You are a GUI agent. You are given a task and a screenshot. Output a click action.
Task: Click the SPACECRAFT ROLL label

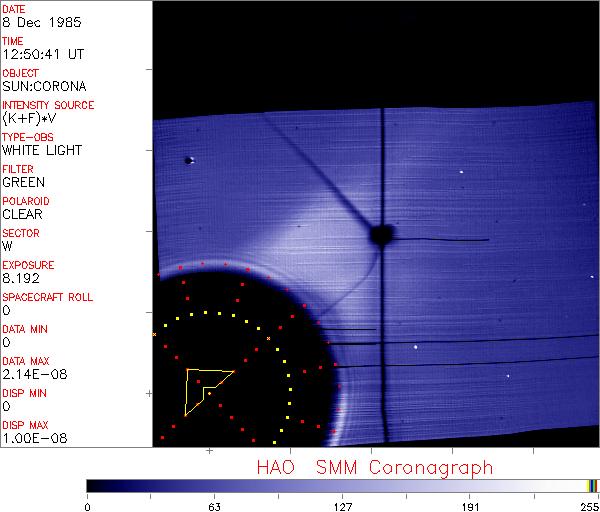coord(47,297)
